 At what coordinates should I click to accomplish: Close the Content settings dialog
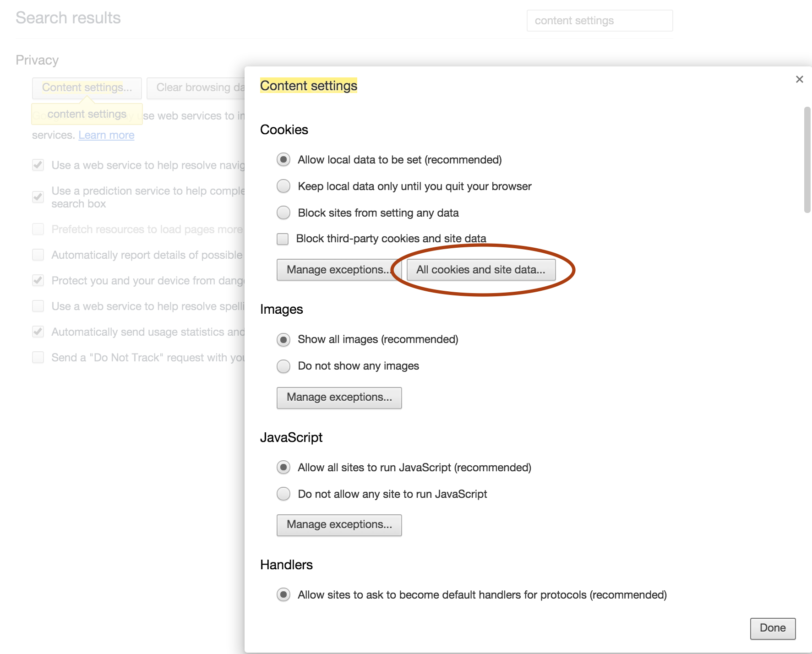(799, 79)
